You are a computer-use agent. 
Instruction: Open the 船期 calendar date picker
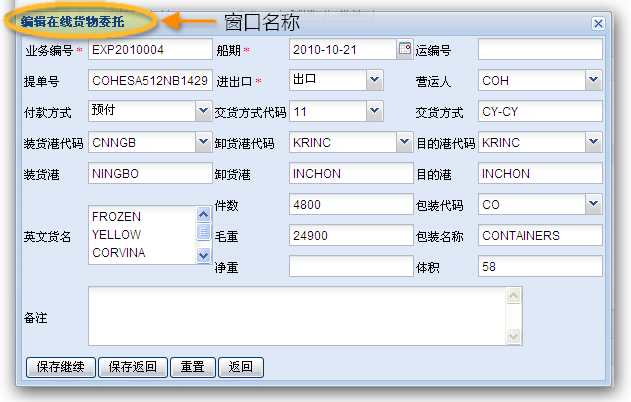click(405, 49)
